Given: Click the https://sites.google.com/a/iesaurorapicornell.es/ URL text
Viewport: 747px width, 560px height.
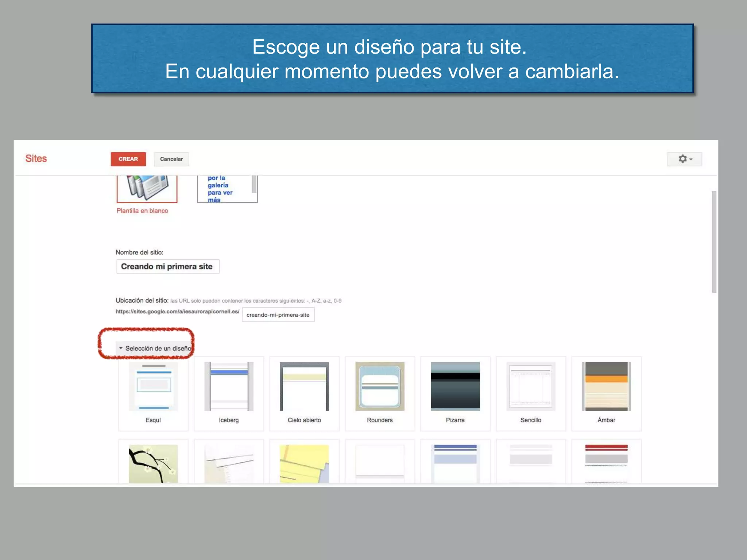Looking at the screenshot, I should click(177, 311).
